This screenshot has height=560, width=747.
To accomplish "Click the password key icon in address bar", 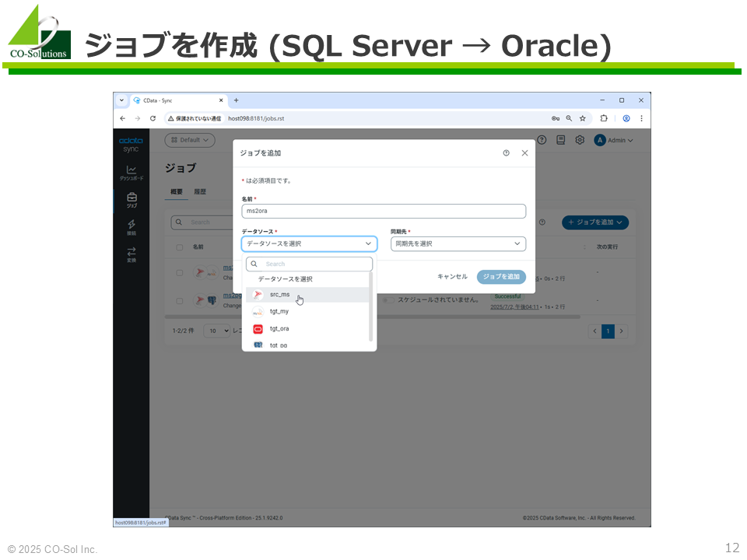I will 556,118.
